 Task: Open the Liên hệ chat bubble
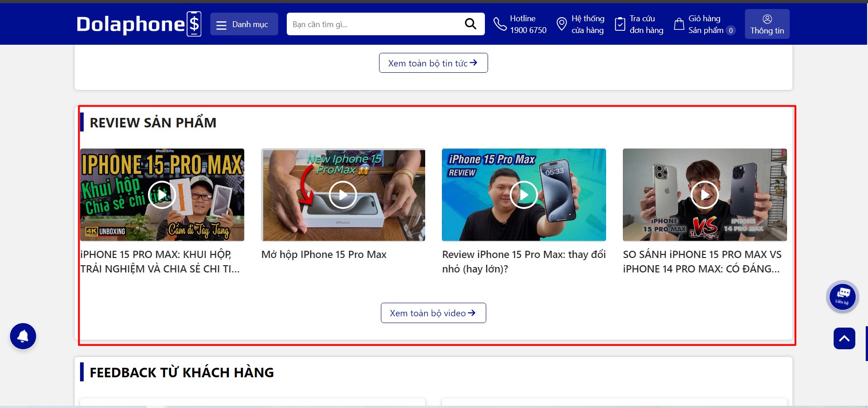(842, 297)
